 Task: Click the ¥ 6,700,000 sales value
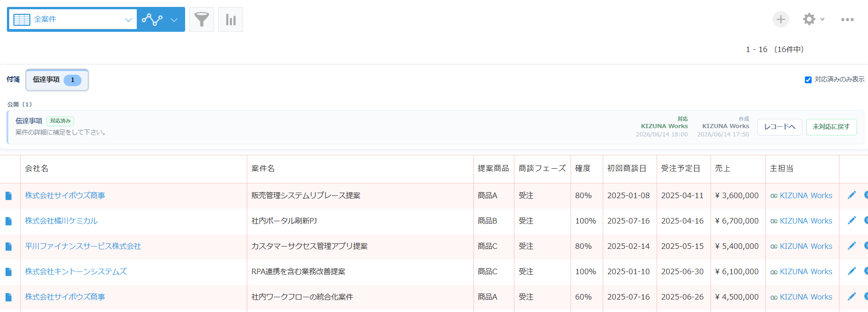coord(737,221)
